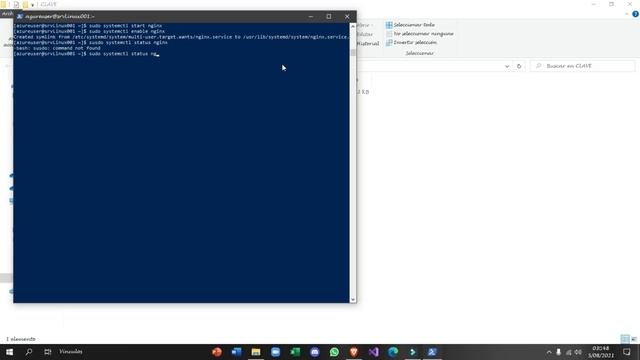The width and height of the screenshot is (640, 360).
Task: Maximize the PowerShell SSH window
Action: coord(329,16)
